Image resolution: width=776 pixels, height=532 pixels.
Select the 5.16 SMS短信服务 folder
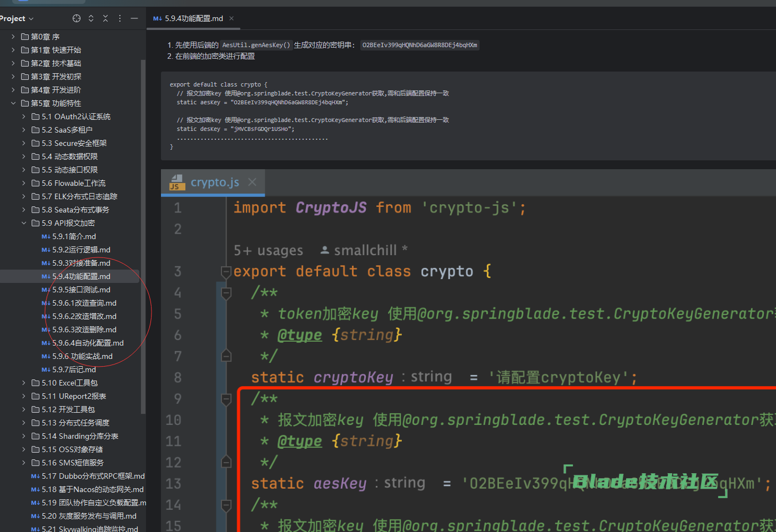(x=68, y=463)
